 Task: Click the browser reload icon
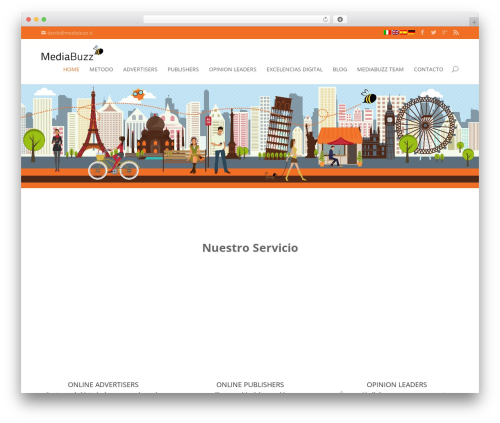point(325,19)
